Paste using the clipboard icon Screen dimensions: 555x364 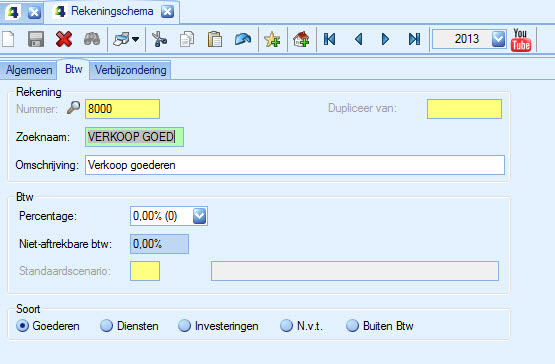pyautogui.click(x=215, y=39)
